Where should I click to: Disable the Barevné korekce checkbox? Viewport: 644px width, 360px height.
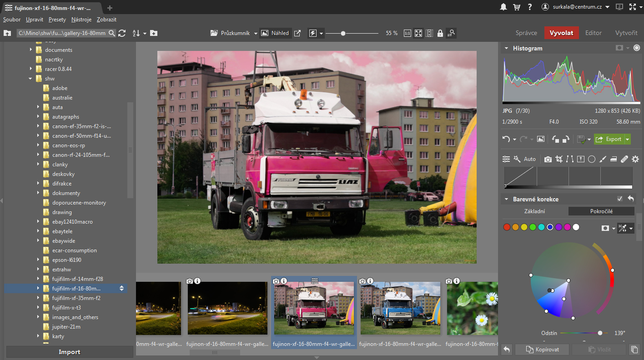click(620, 199)
